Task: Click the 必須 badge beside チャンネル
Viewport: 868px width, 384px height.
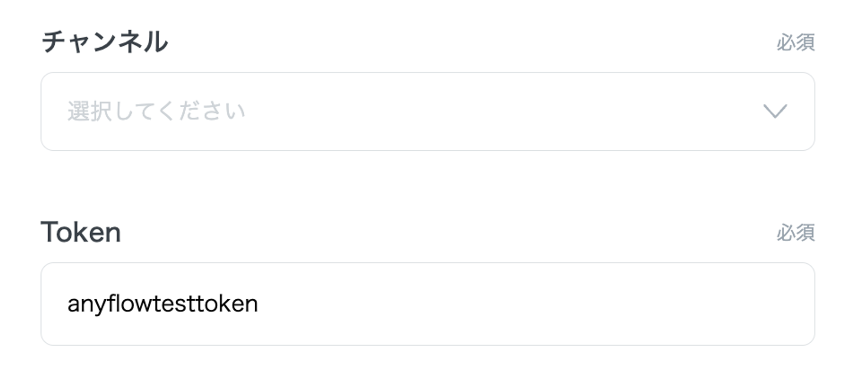Action: [x=795, y=43]
